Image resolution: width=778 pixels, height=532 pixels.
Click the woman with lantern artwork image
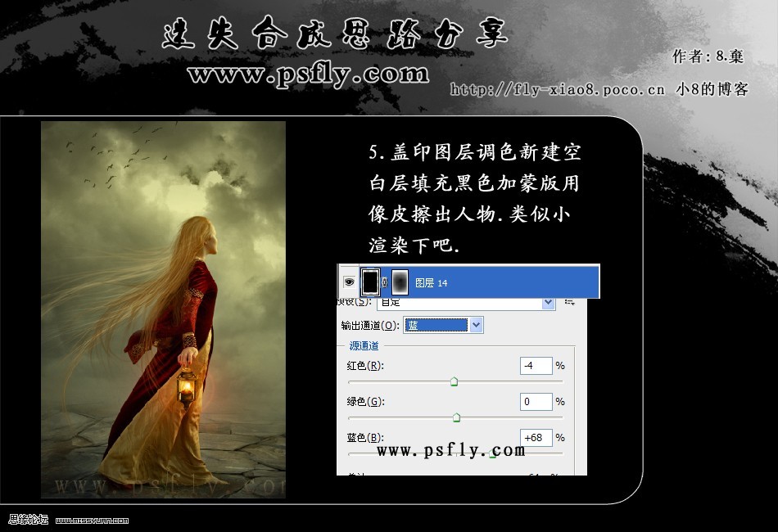163,310
